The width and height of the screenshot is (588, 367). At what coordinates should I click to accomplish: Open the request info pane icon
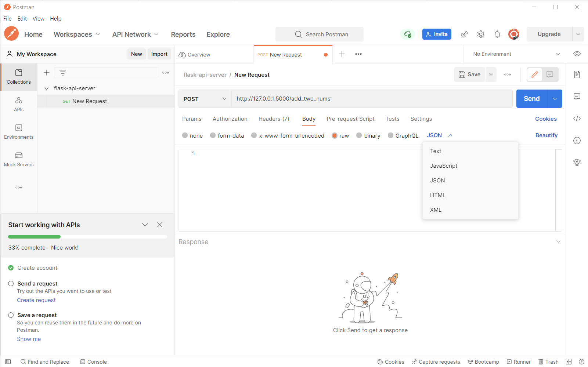point(577,141)
